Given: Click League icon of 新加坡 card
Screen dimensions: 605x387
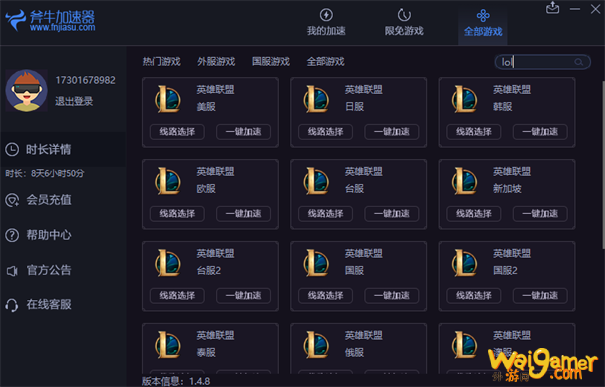Looking at the screenshot, I should pos(464,181).
